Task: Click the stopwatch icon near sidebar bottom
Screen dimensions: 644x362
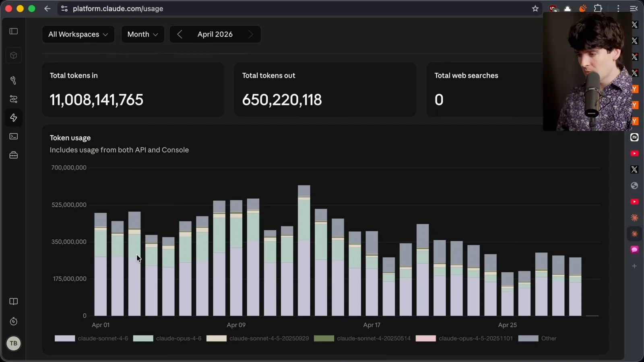Action: 14,321
